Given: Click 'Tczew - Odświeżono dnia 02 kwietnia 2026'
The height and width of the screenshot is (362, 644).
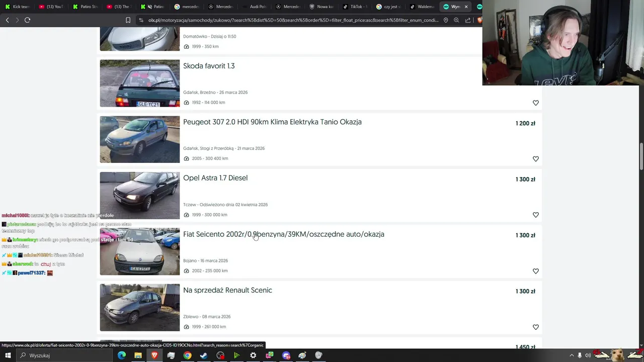Looking at the screenshot, I should [x=225, y=205].
